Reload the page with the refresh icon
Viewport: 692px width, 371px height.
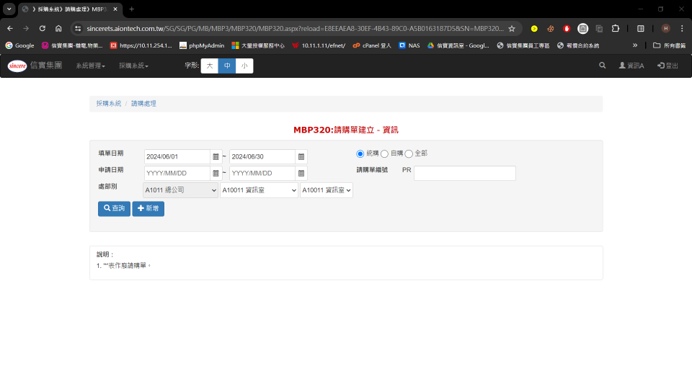[42, 28]
